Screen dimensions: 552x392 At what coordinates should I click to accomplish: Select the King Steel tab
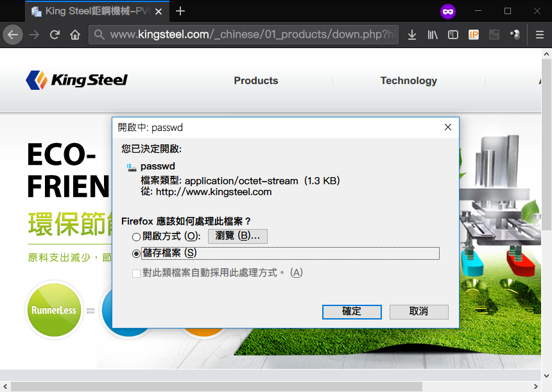tap(97, 12)
